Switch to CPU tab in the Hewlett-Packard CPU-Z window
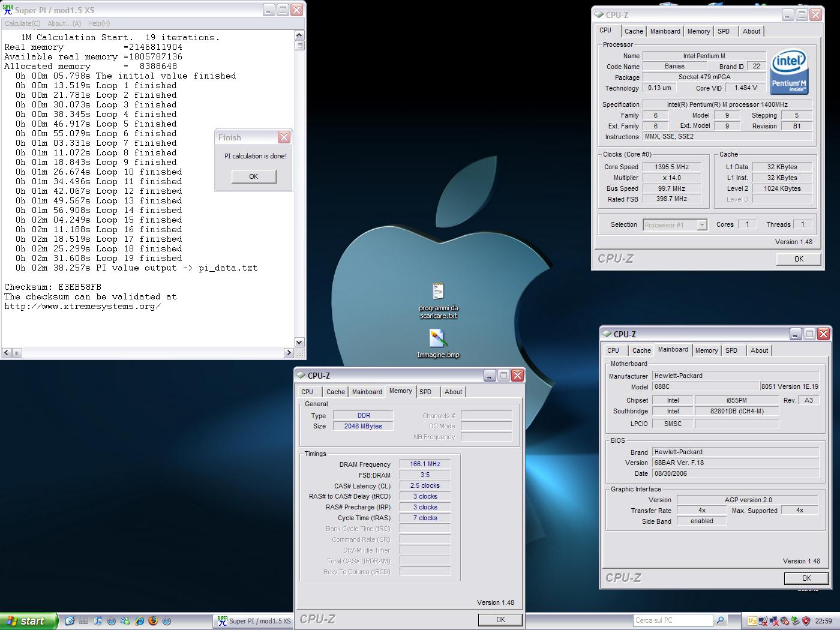 (613, 350)
